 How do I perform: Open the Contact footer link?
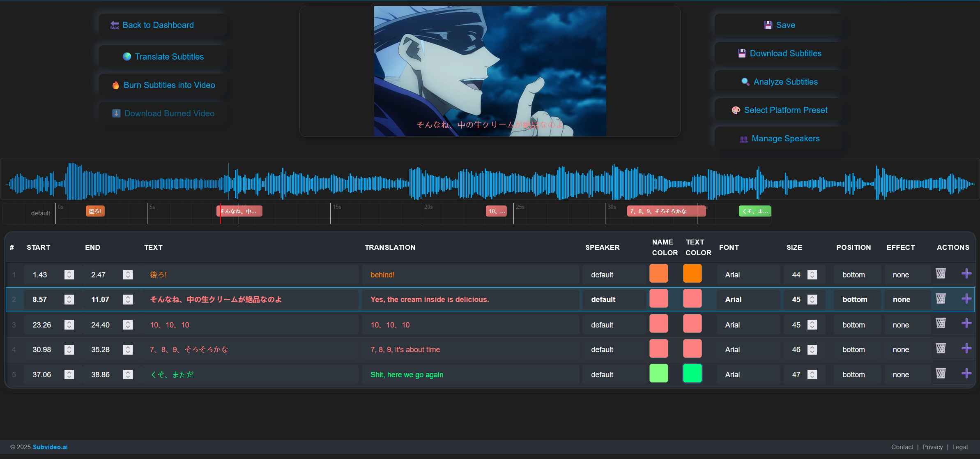pyautogui.click(x=902, y=447)
